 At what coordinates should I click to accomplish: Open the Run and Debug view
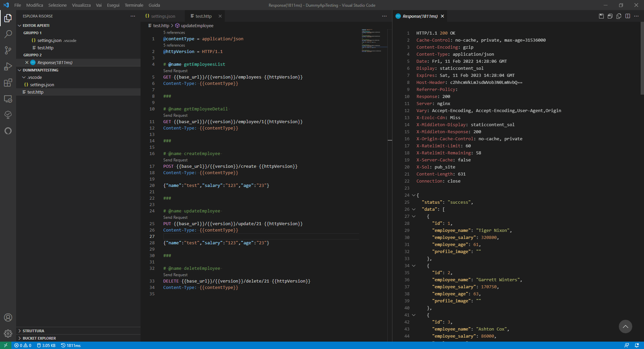8,66
